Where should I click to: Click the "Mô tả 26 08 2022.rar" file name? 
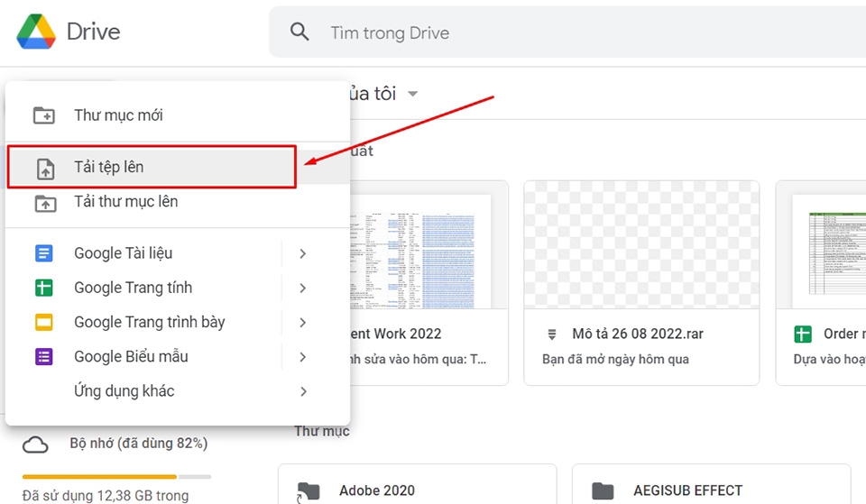638,334
